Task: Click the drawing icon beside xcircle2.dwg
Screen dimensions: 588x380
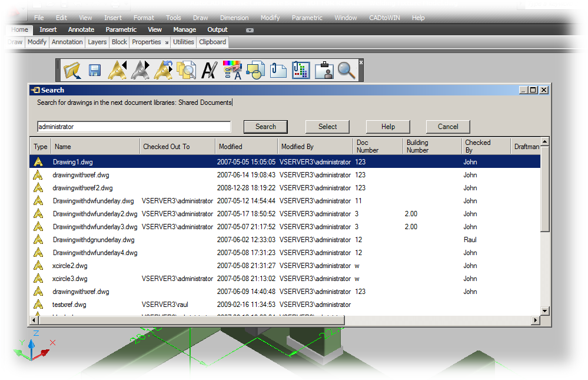Action: 38,266
